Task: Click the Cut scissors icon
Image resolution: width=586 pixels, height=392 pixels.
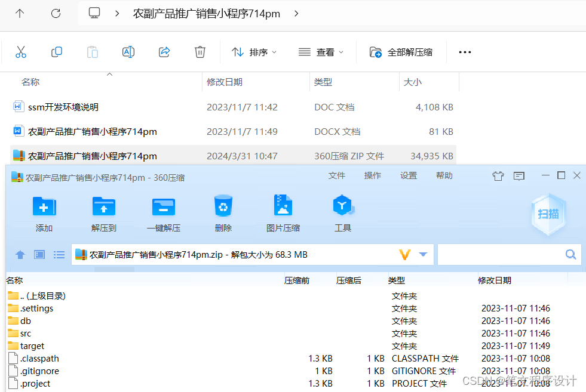Action: [x=21, y=52]
